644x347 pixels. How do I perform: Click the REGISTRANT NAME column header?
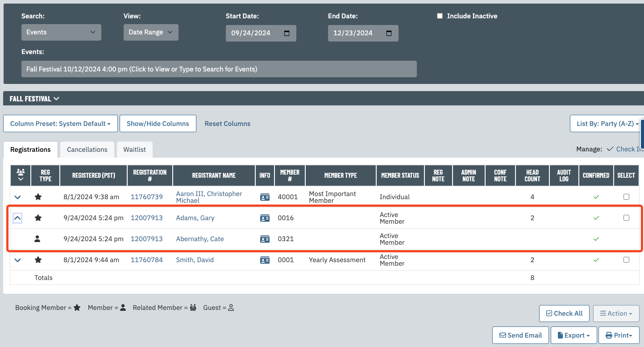(x=214, y=176)
